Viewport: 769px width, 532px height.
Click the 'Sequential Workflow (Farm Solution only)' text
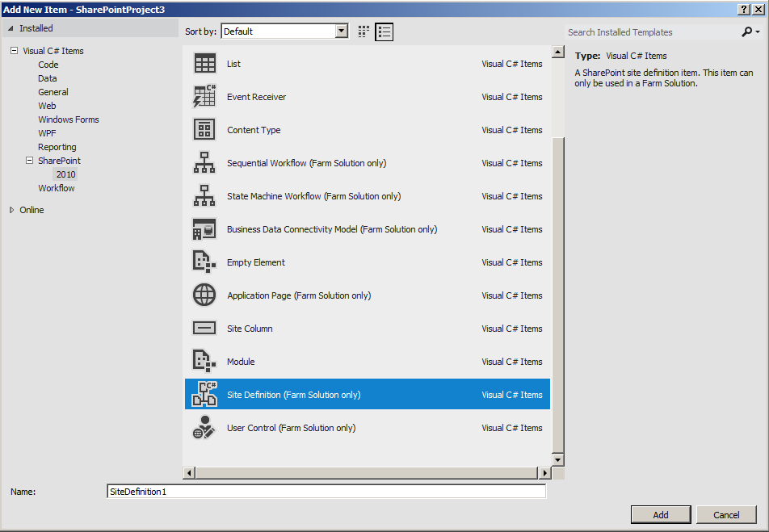point(306,163)
